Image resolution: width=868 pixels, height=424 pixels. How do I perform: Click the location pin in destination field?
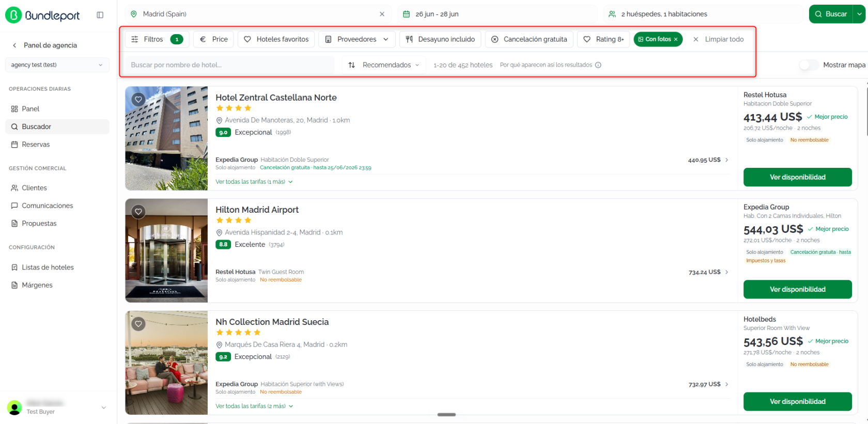(134, 14)
